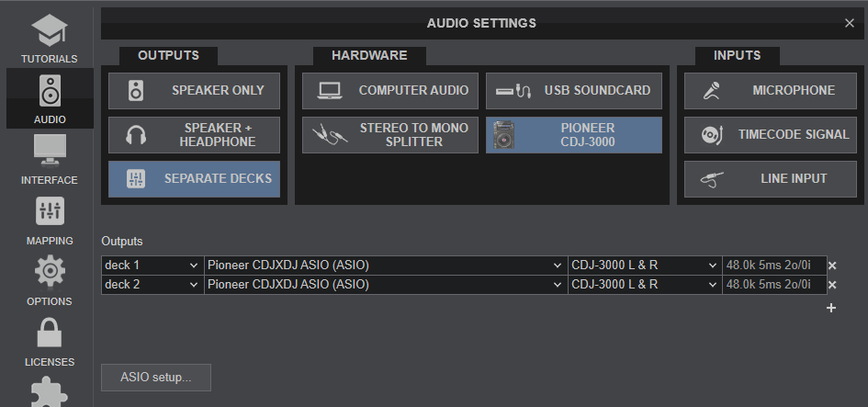Enable Speaker + Headphone output mode

pyautogui.click(x=195, y=135)
